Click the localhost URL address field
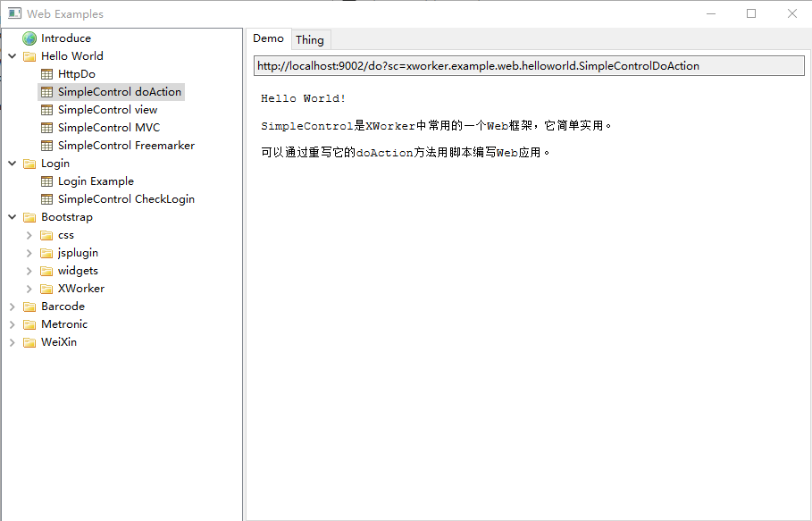Image resolution: width=812 pixels, height=521 pixels. tap(529, 66)
